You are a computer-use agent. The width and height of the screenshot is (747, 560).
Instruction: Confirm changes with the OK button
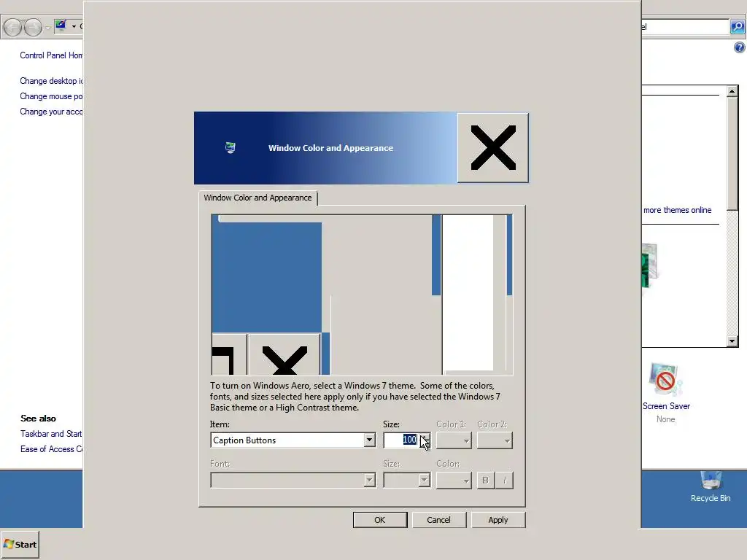pos(379,520)
